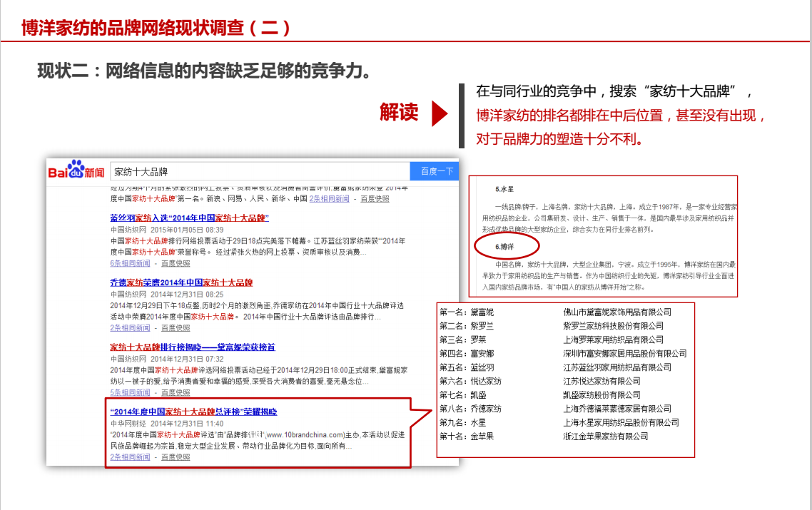The width and height of the screenshot is (812, 510).
Task: Open the highlighted 总评榜荣耀揭晓 headline
Action: click(193, 412)
